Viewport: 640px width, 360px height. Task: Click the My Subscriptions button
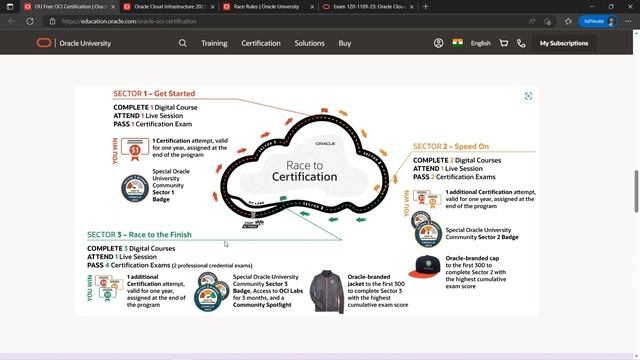tap(564, 43)
